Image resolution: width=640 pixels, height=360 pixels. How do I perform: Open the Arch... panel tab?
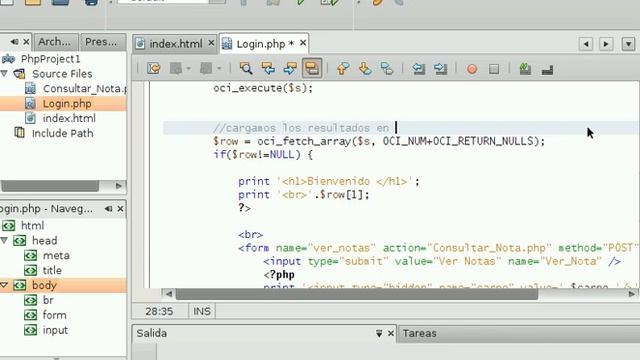click(55, 42)
